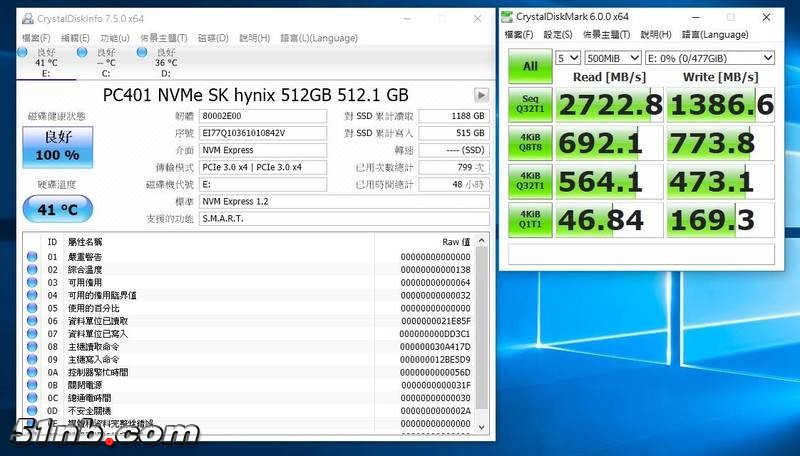Screen dimensions: 800x456
Task: Click status icon for attribute 06
Action: (x=33, y=321)
